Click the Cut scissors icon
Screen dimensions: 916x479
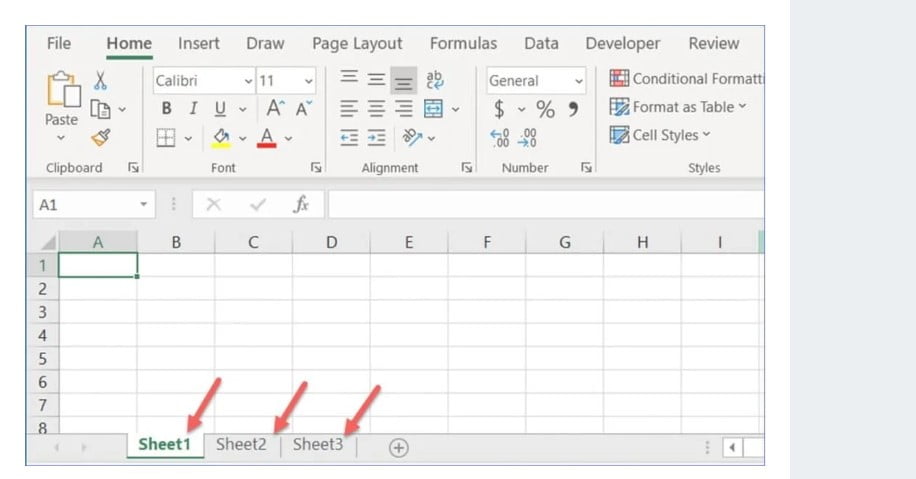tap(100, 80)
